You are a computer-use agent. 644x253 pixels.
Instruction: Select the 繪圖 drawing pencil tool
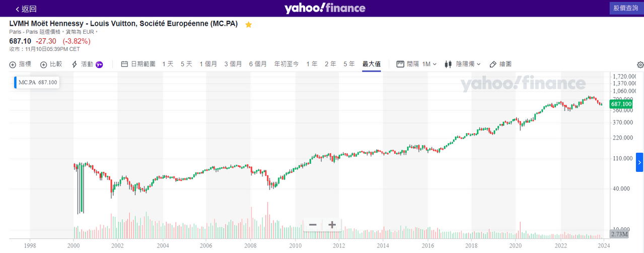[x=493, y=65]
